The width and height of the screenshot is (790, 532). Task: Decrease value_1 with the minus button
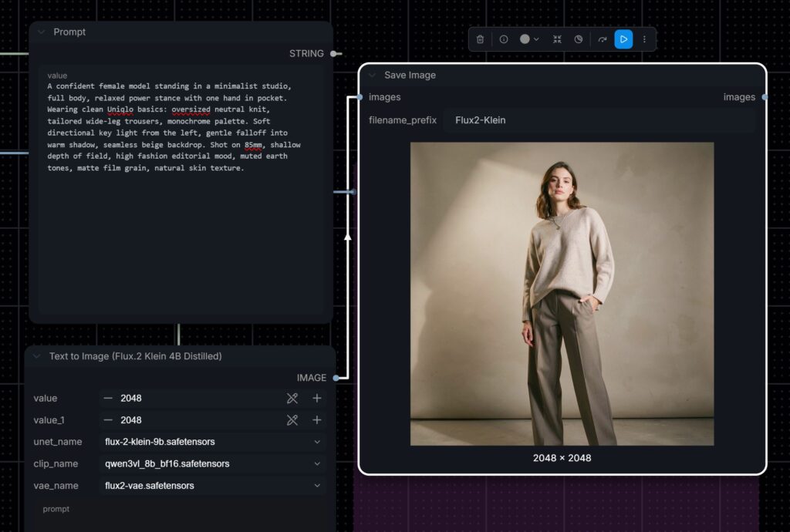point(108,419)
